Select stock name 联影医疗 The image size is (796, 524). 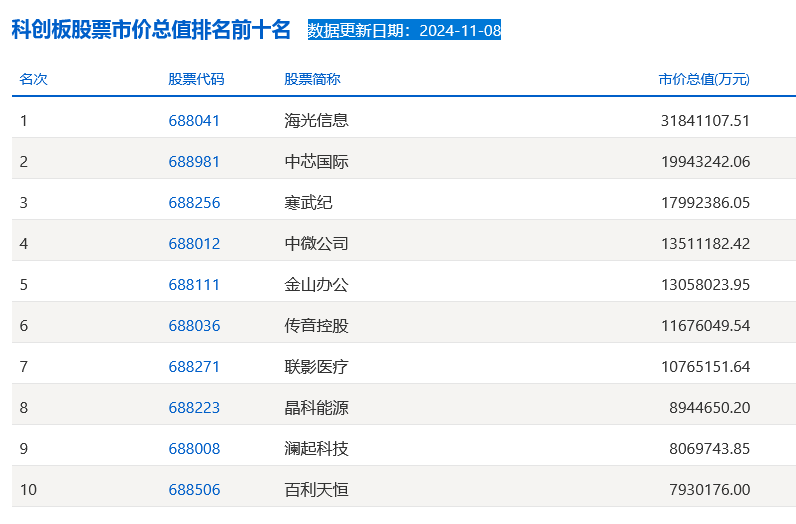[x=316, y=367]
